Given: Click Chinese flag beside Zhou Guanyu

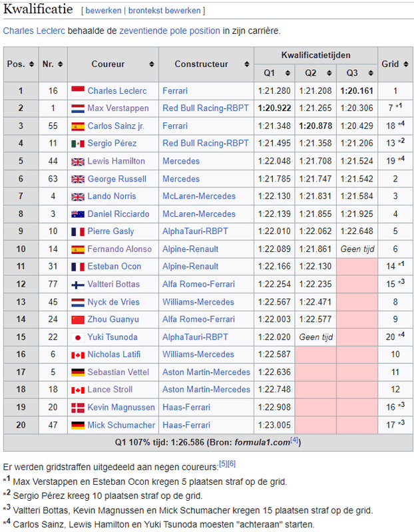Looking at the screenshot, I should tap(78, 320).
